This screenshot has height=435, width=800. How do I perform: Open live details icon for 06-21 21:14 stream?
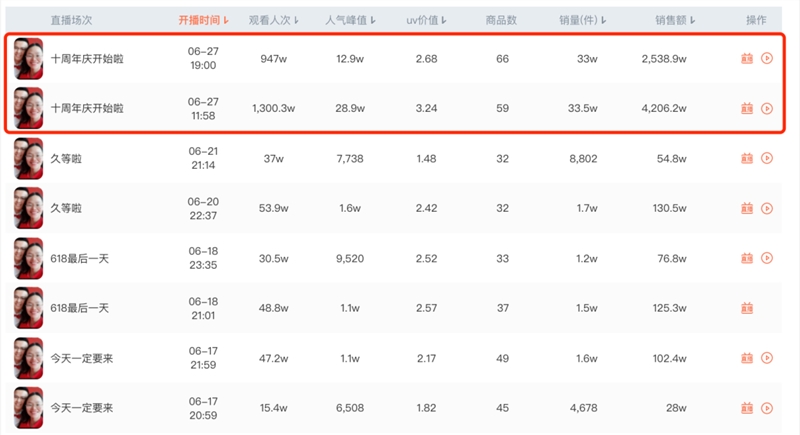click(747, 159)
